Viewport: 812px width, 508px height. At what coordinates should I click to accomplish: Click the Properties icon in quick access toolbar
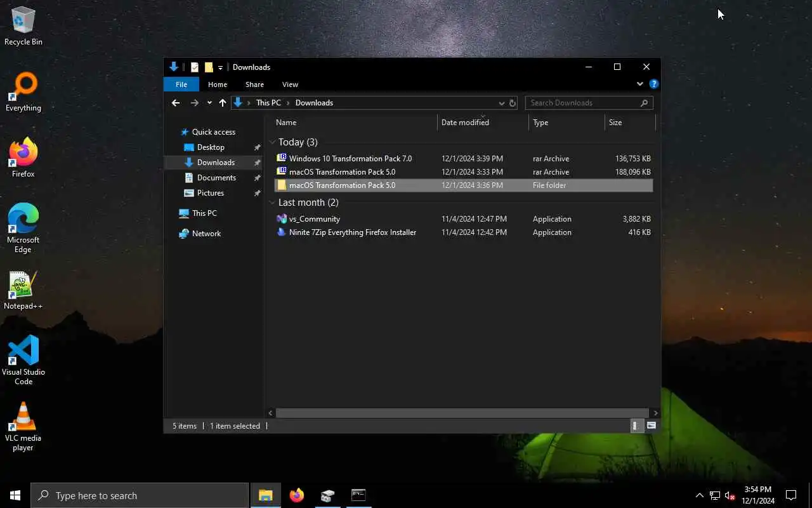point(195,67)
